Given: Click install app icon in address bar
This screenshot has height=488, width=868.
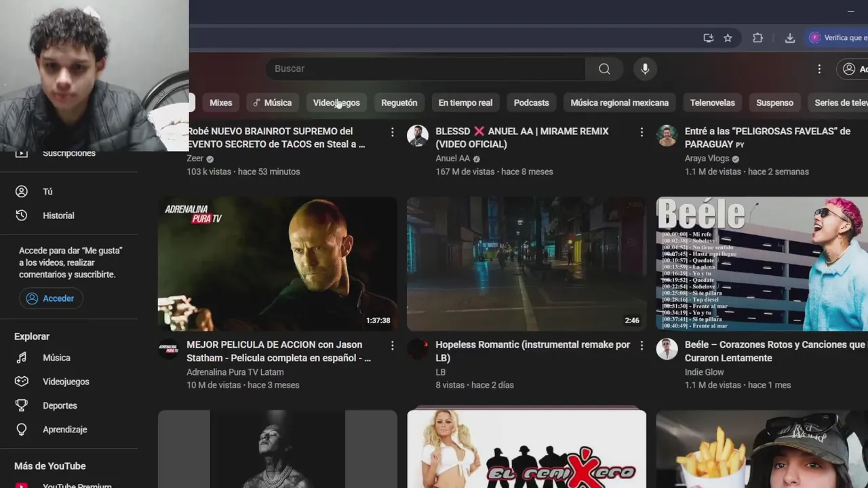Looking at the screenshot, I should coord(709,38).
